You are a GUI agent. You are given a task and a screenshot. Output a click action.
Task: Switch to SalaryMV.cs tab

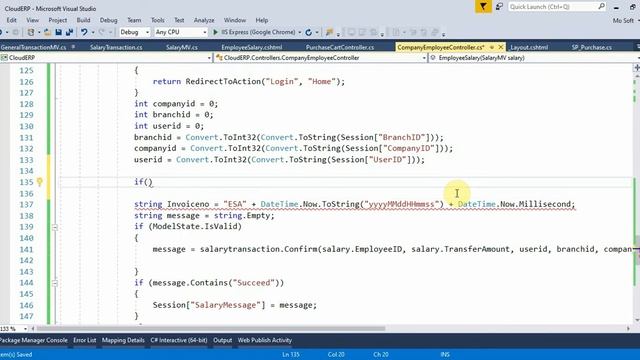tap(182, 47)
